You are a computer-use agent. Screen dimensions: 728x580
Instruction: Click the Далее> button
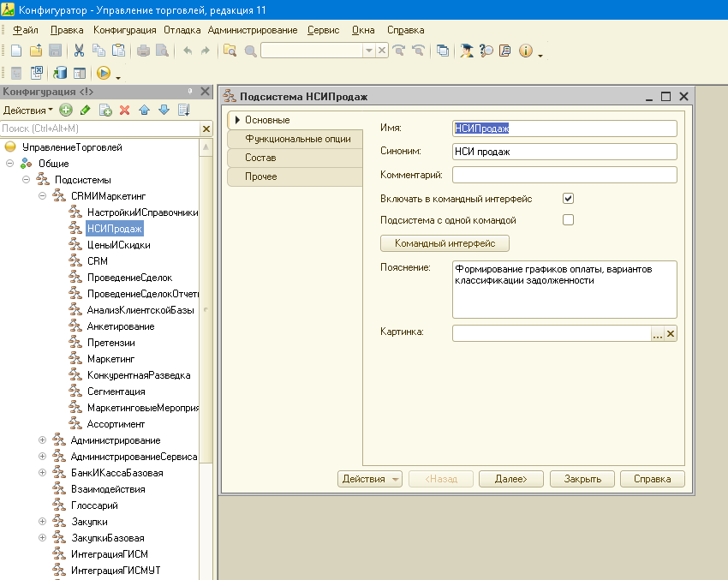click(x=510, y=479)
